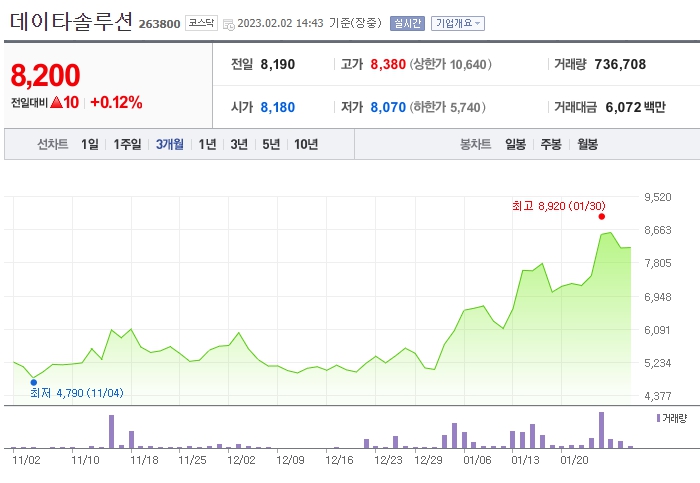This screenshot has width=700, height=483.
Task: Click the red 최고 marker dot
Action: (602, 217)
